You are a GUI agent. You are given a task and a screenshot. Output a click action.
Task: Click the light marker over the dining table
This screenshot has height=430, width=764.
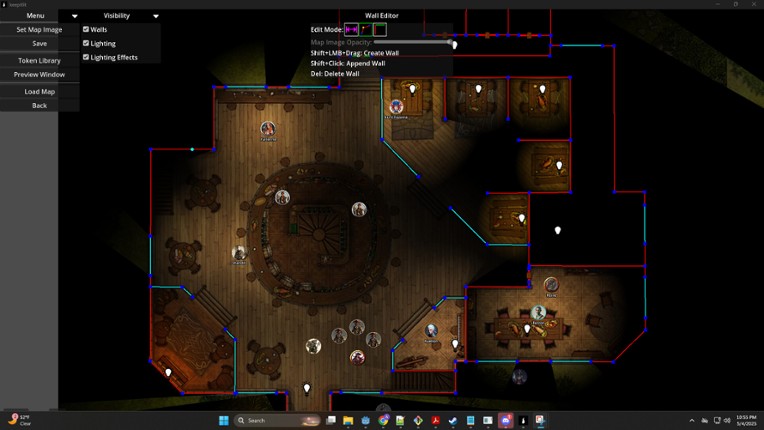point(527,329)
